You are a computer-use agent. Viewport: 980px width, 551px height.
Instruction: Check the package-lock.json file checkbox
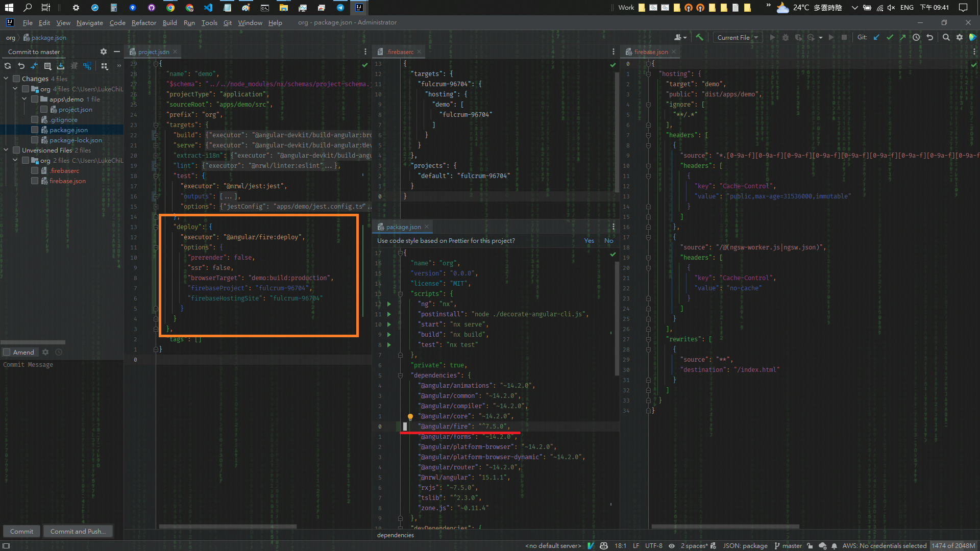click(x=35, y=140)
